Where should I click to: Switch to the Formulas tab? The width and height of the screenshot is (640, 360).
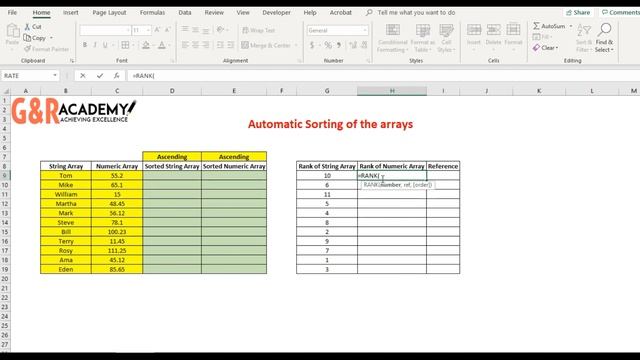pos(152,13)
